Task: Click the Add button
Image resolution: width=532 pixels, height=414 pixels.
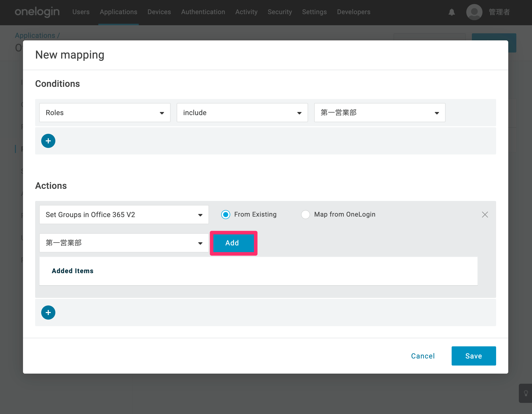Action: click(x=234, y=243)
